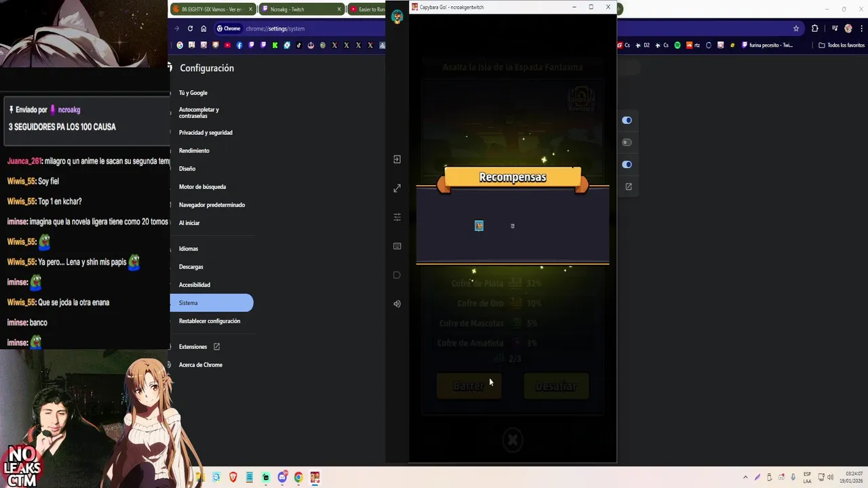
Task: Open the ESP LAA language switcher
Action: coord(807,477)
